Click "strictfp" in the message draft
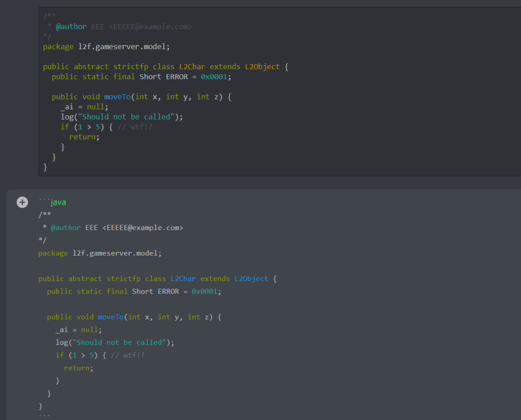The width and height of the screenshot is (521, 420). point(124,279)
